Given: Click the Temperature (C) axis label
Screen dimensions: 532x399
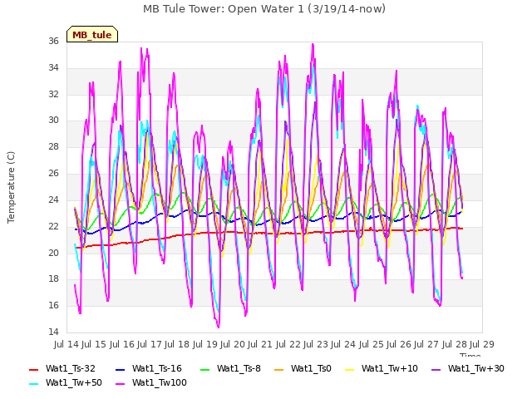Looking at the screenshot, I should tap(11, 187).
